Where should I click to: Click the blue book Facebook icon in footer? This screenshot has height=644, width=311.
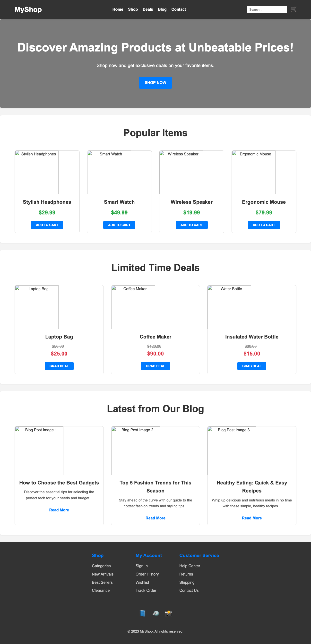[x=143, y=613]
